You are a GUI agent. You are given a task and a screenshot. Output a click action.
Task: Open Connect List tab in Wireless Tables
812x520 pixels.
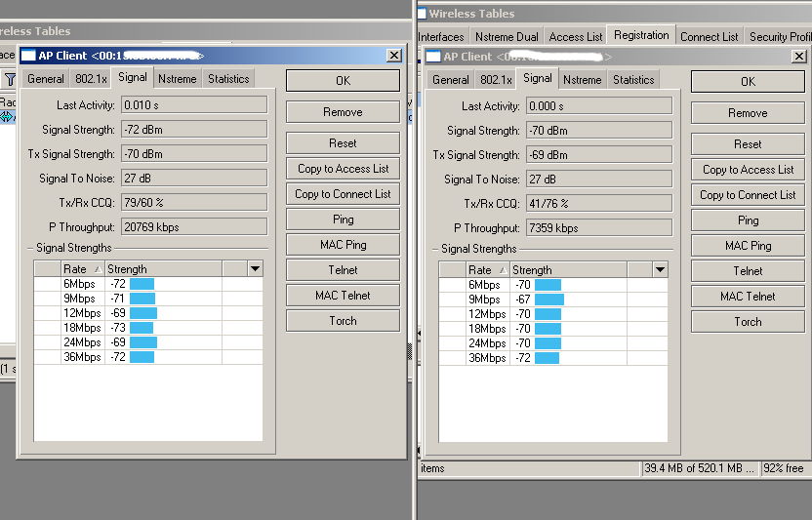click(709, 37)
